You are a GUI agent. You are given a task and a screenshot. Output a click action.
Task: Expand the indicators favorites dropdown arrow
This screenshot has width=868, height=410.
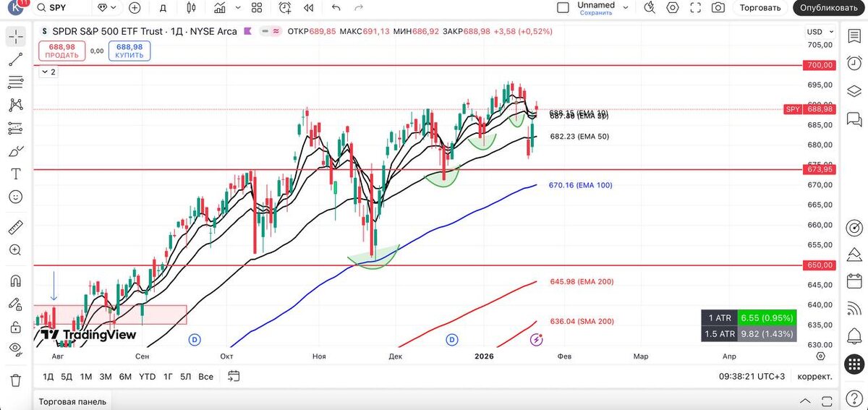(x=237, y=8)
